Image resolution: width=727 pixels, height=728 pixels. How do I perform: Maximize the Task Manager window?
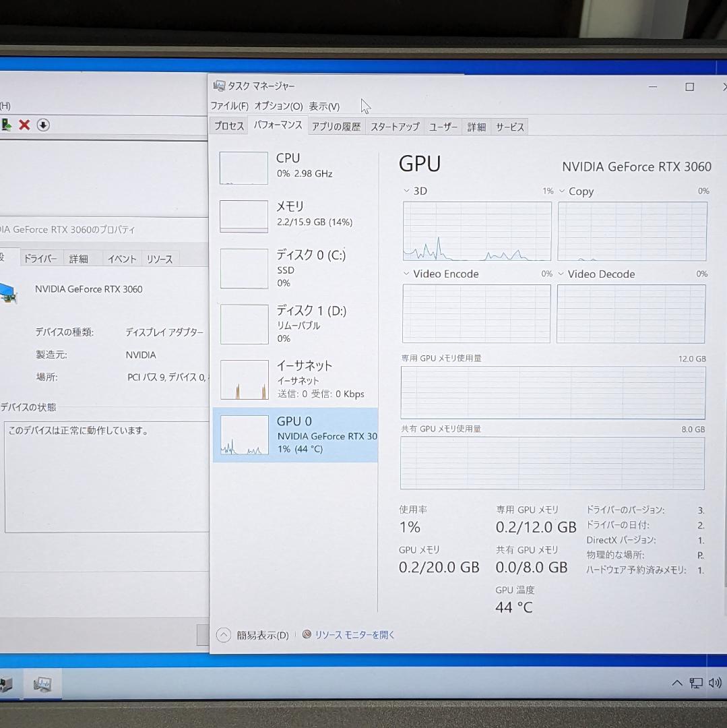[690, 87]
